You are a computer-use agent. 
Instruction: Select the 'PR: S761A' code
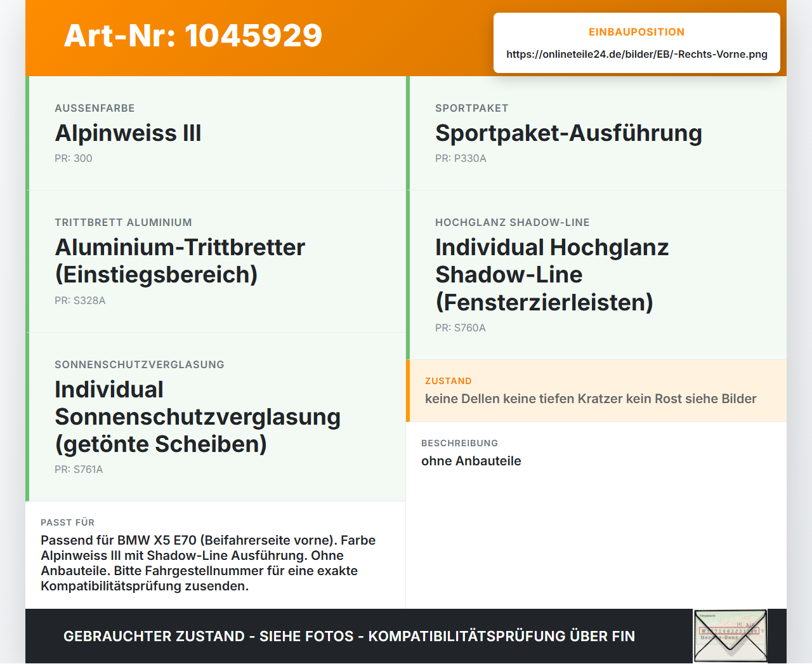coord(79,470)
